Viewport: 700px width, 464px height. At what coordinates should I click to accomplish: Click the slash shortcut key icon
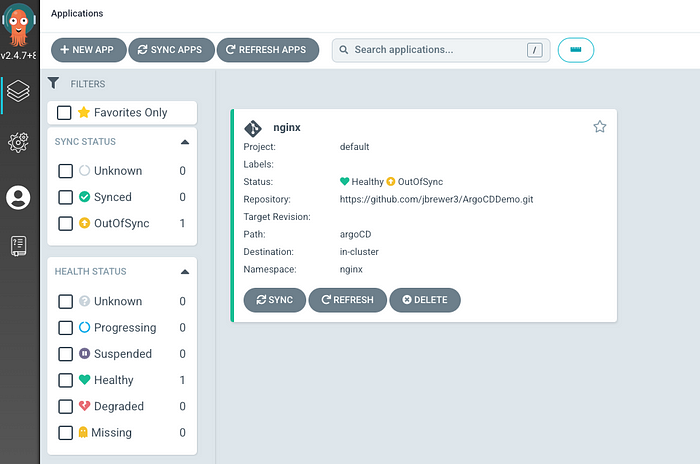(x=534, y=50)
